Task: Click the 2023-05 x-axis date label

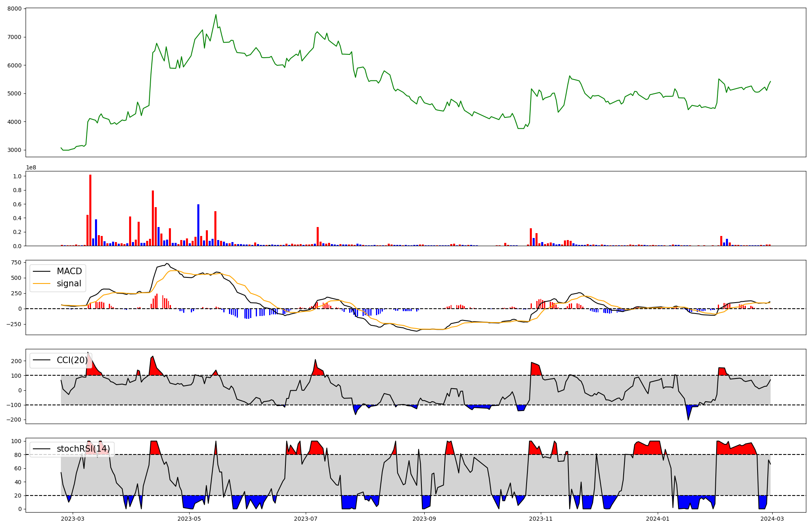Action: (189, 519)
